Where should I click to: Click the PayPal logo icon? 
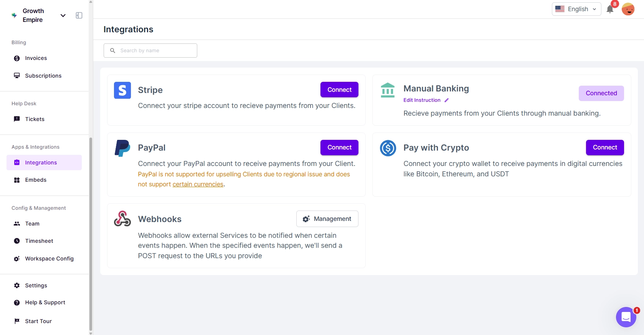122,148
